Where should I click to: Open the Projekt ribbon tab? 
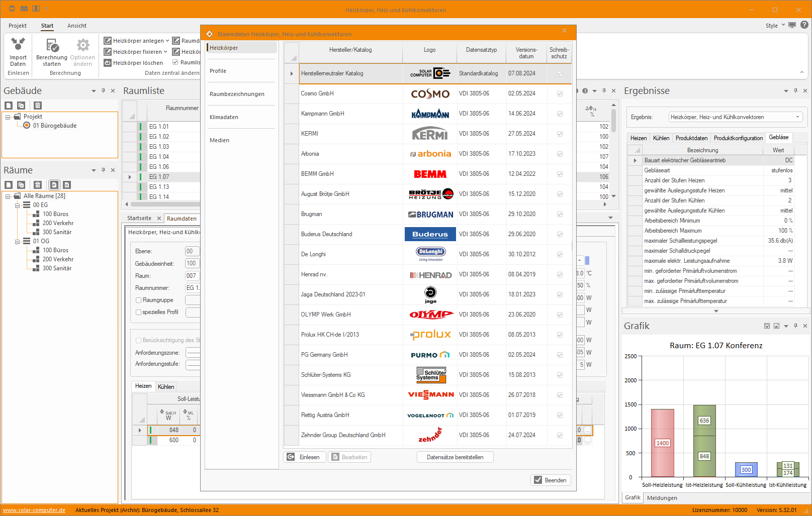pos(18,26)
